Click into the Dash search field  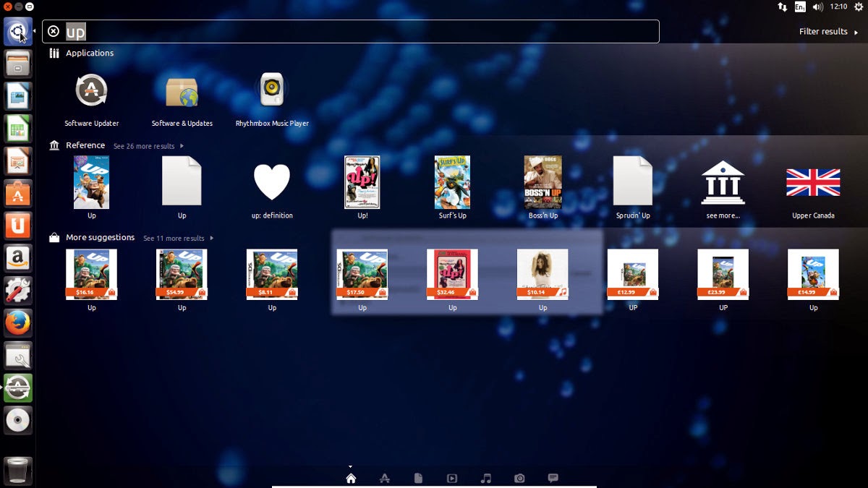tap(351, 31)
